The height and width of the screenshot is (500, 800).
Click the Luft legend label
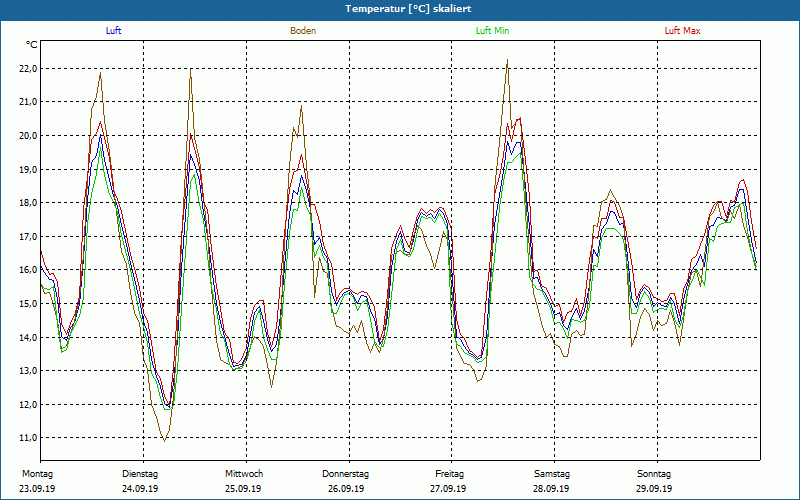[115, 31]
